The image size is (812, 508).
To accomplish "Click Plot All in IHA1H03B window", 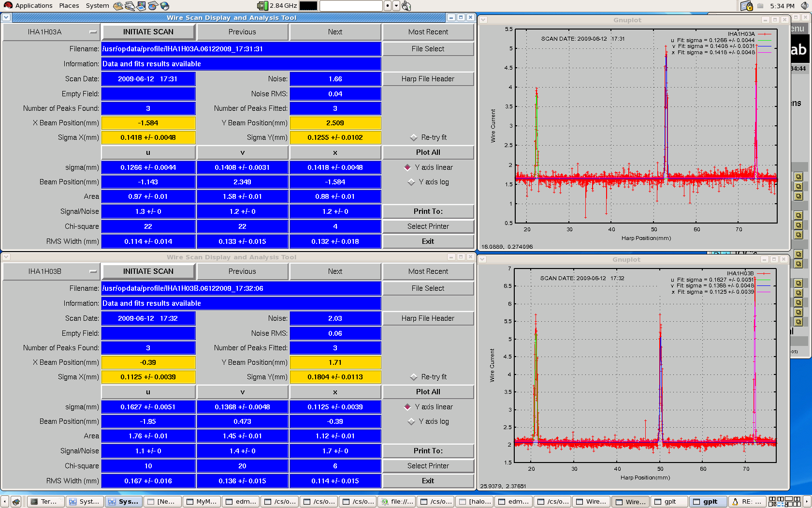I will (428, 392).
